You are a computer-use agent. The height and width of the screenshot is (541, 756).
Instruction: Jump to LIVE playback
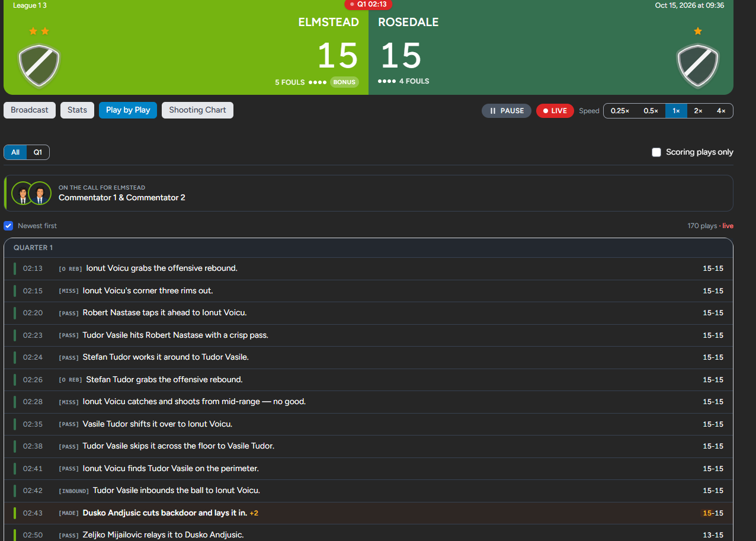pos(555,111)
